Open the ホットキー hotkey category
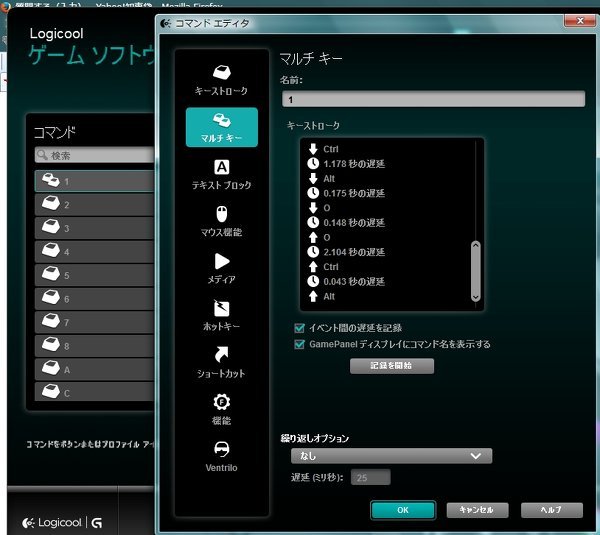This screenshot has height=535, width=600. coord(222,316)
